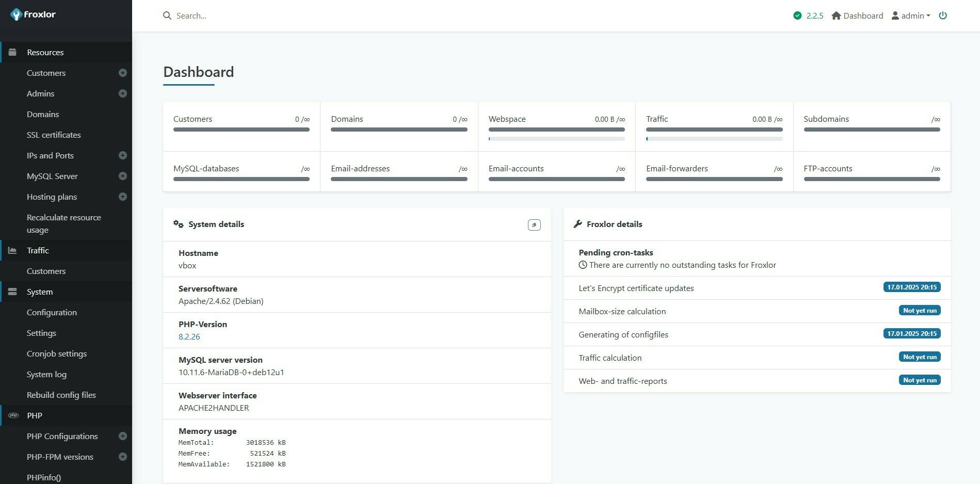The image size is (980, 484).
Task: Click the admin user icon
Action: coord(895,15)
